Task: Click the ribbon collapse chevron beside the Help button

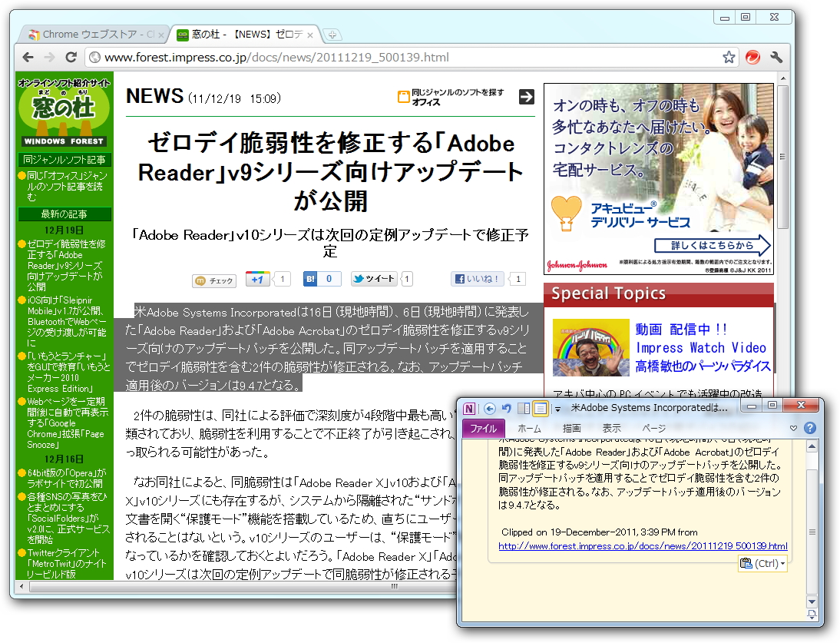Action: 795,428
